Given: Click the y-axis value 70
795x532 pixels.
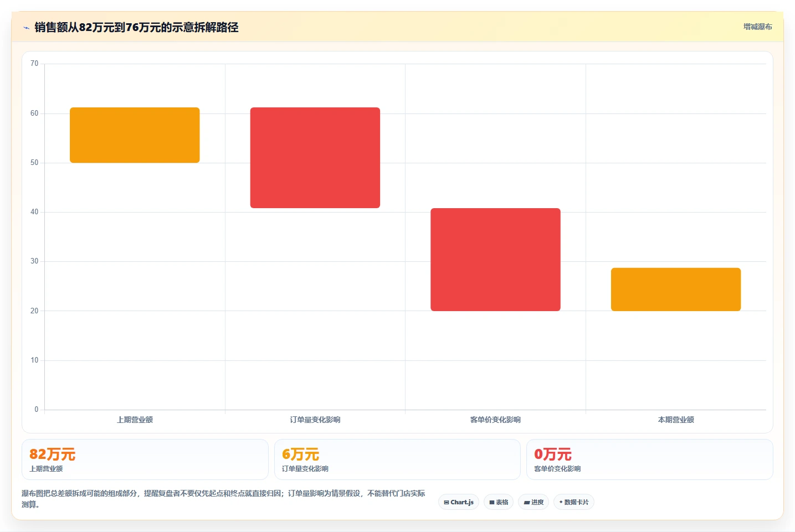Looking at the screenshot, I should point(34,64).
